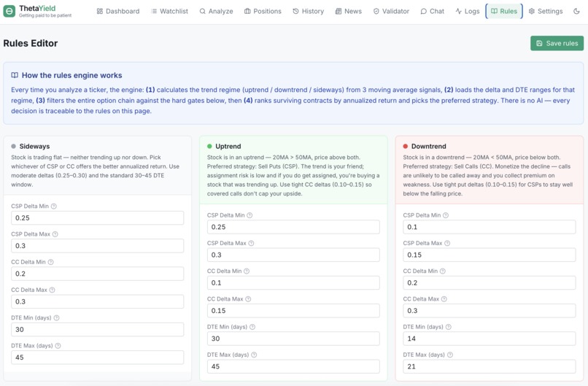Click Sideways DTE Min field with 30
The height and width of the screenshot is (386, 588).
coord(98,329)
